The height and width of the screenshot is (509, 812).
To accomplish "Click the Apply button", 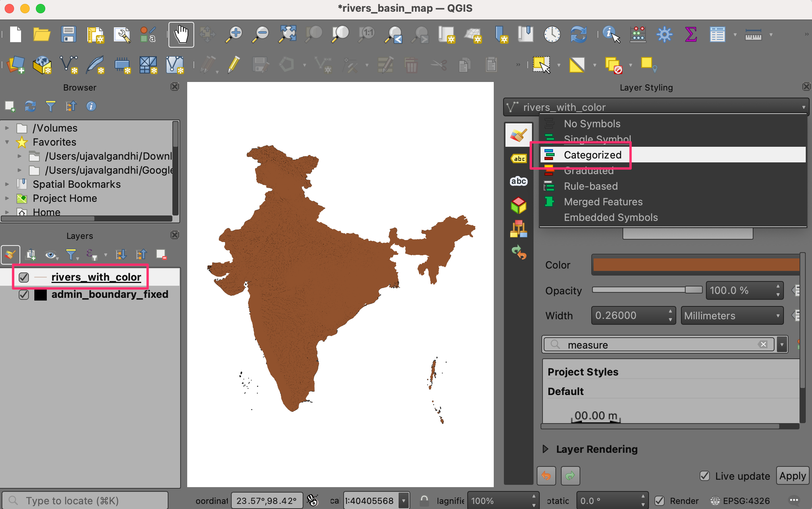I will pyautogui.click(x=792, y=476).
